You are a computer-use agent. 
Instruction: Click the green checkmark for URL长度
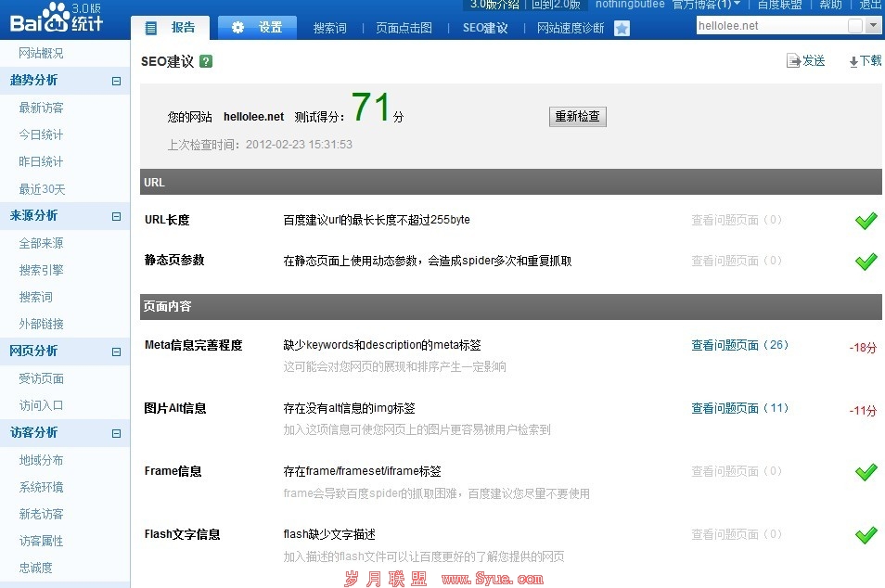click(x=866, y=221)
